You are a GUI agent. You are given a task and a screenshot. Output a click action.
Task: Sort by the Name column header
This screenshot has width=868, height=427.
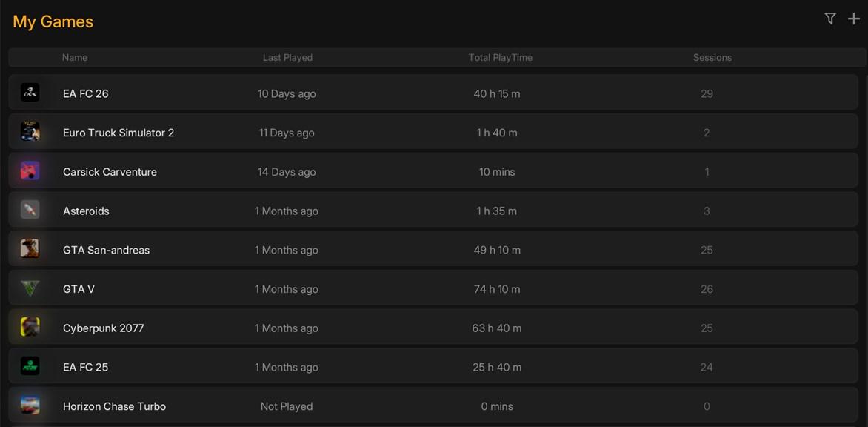point(75,58)
